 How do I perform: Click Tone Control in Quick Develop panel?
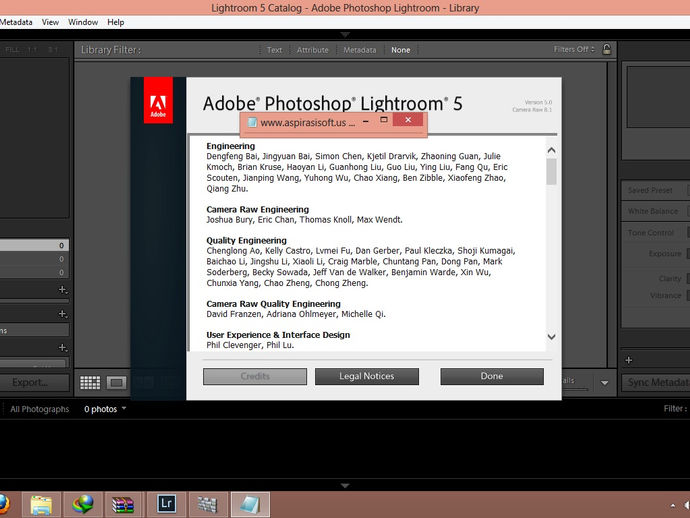coord(650,232)
